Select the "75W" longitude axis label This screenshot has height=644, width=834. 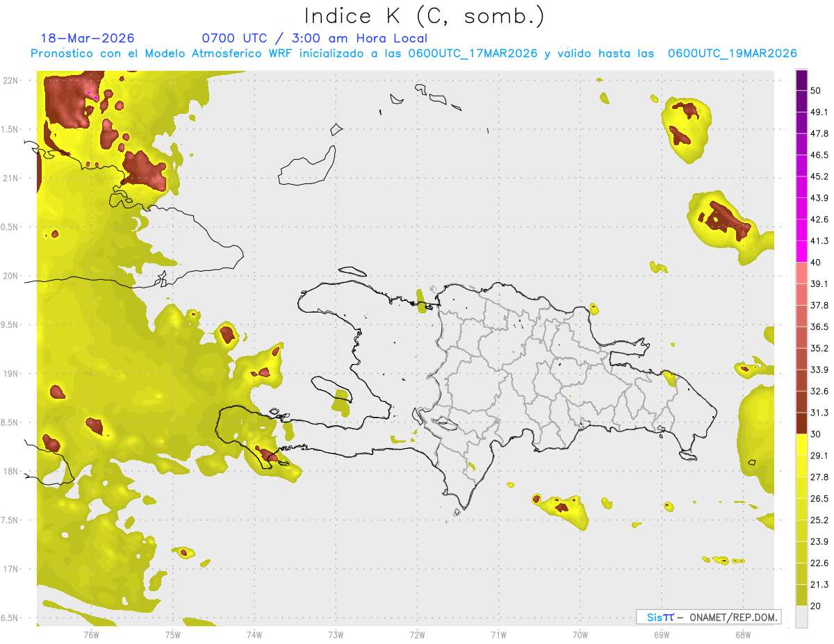tap(173, 635)
